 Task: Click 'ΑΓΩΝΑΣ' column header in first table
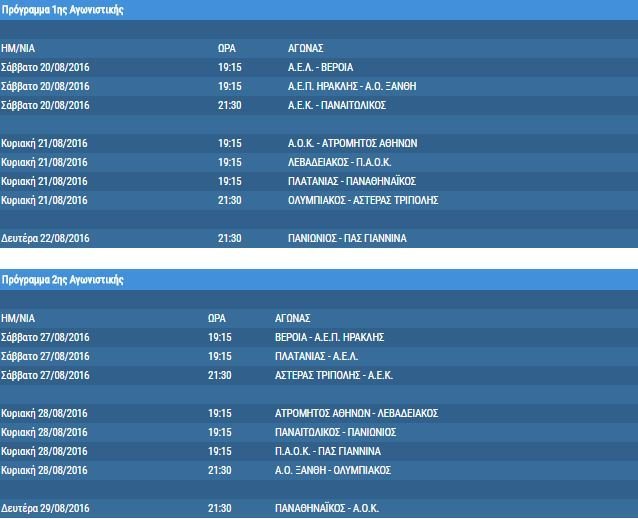(305, 48)
